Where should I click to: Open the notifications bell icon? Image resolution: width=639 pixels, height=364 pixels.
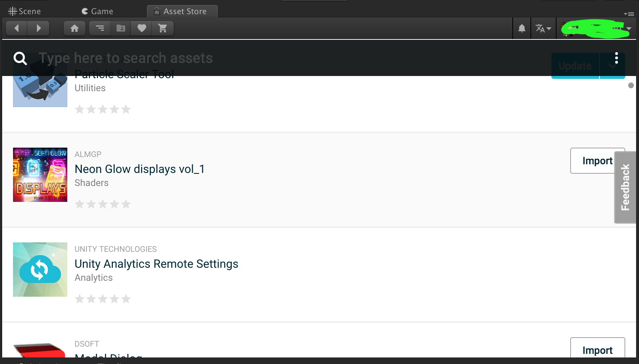tap(522, 28)
